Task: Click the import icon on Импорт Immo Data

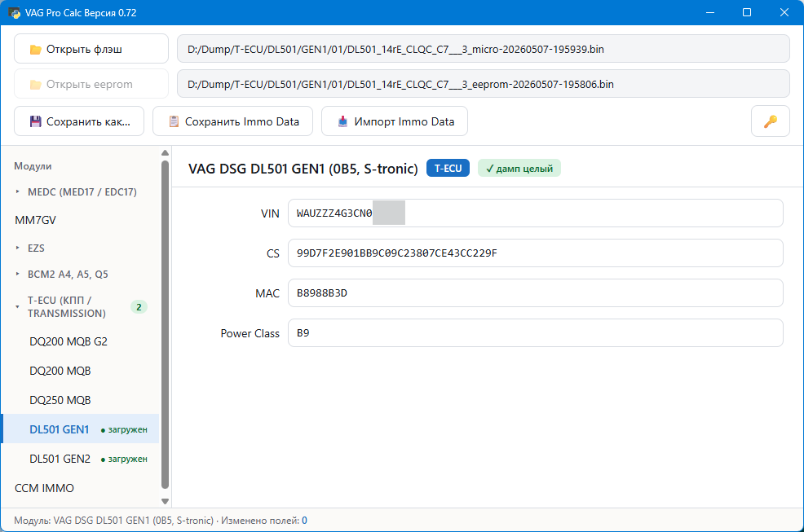Action: coord(342,121)
